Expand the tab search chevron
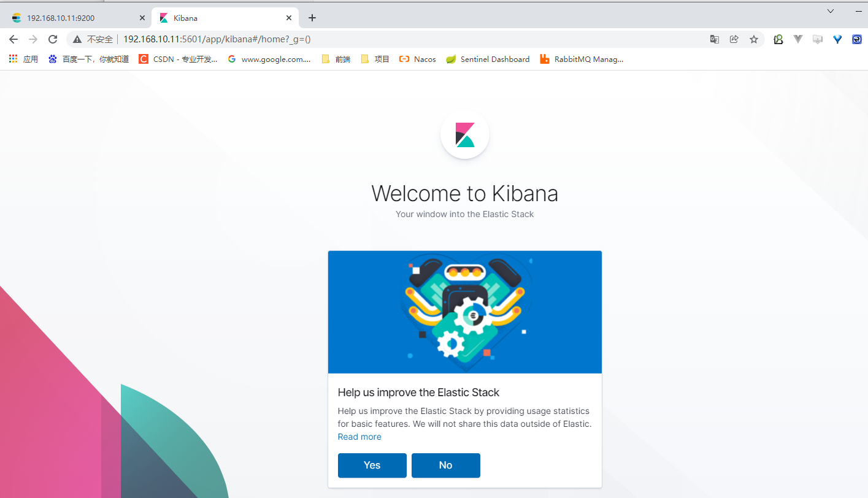Viewport: 868px width, 498px height. (x=831, y=11)
